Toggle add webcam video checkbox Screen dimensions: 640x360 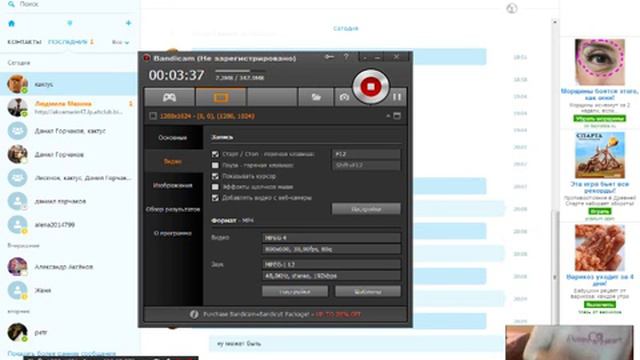[x=215, y=198]
